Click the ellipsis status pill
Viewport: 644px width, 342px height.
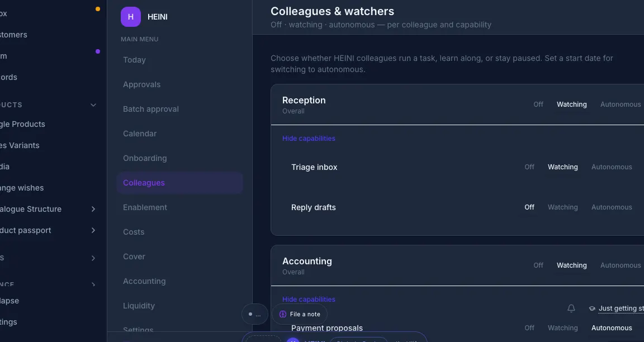tap(255, 314)
